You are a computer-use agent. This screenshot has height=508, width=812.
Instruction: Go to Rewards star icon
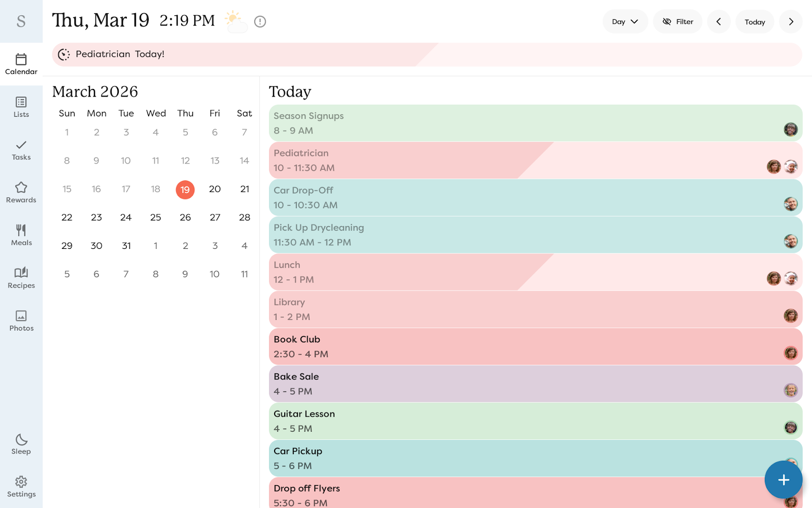21,193
